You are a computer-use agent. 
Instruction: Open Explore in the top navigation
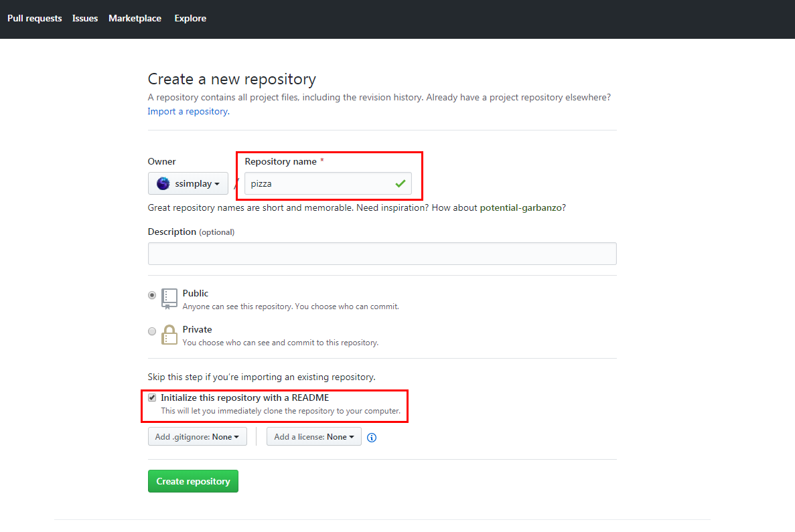(190, 18)
